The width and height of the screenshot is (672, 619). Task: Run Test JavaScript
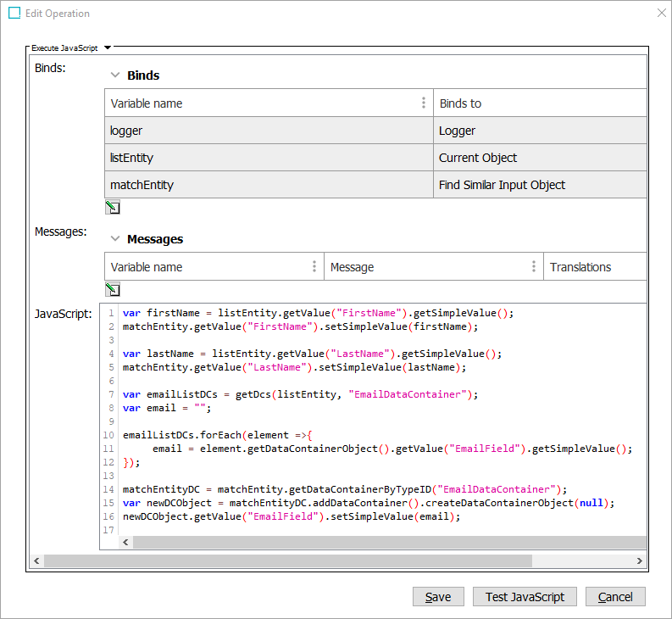coord(525,597)
